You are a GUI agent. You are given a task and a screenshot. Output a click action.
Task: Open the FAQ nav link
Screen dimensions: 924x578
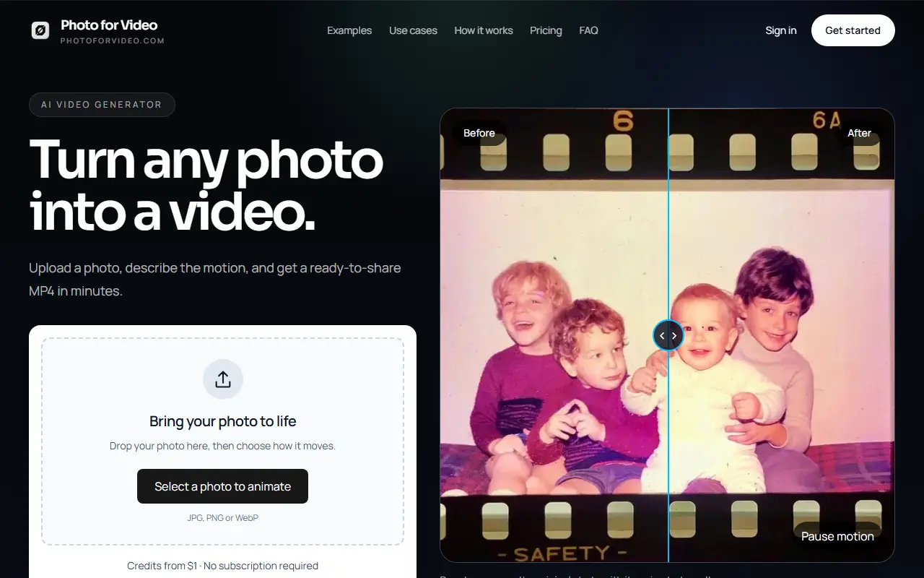(x=588, y=30)
